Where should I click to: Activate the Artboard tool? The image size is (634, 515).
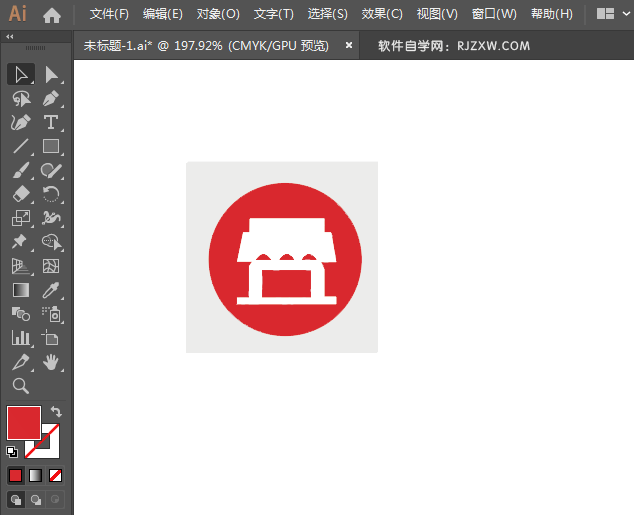[x=51, y=338]
